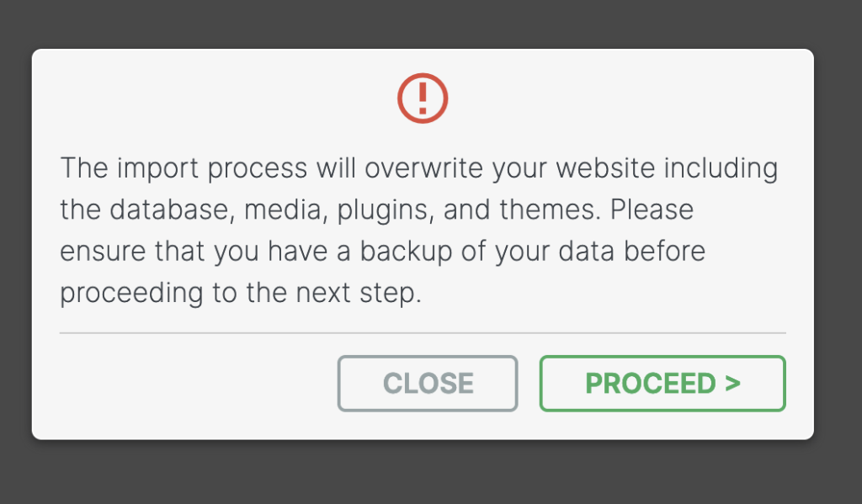Click the line "proceeding to the next step."
This screenshot has width=862, height=504.
[x=241, y=293]
